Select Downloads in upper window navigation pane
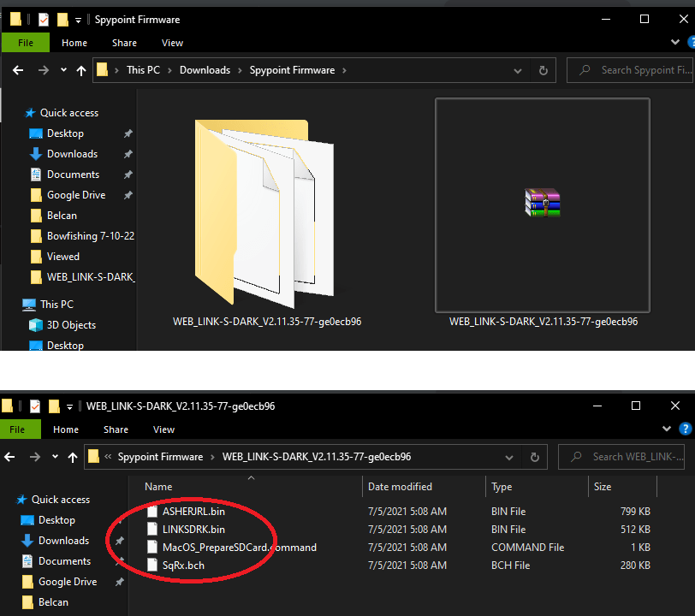Image resolution: width=695 pixels, height=616 pixels. click(72, 154)
